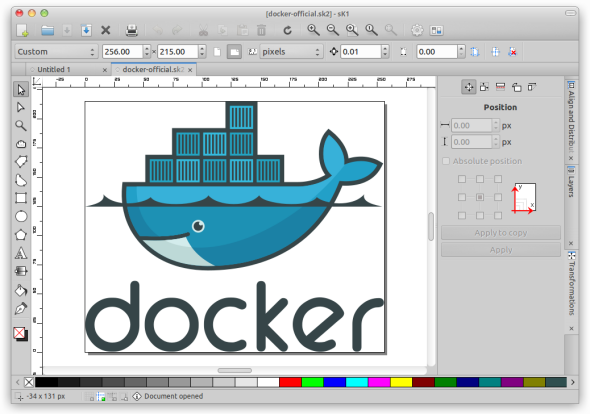Open the Stroke pen tool
The width and height of the screenshot is (590, 414).
click(x=21, y=309)
